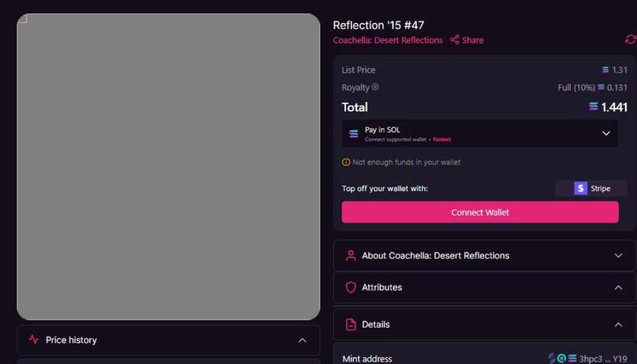This screenshot has width=637, height=364.
Task: Click the mint address 3hpc3 ... Y19
Action: click(603, 359)
